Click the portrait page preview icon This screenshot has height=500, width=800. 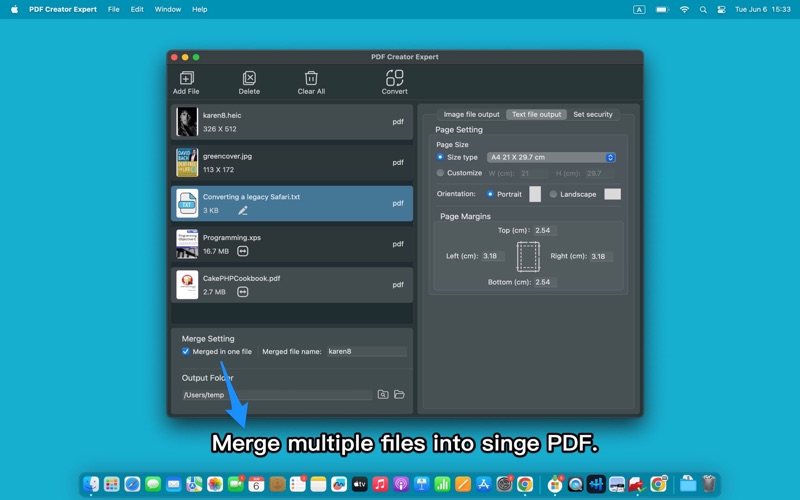(x=535, y=194)
